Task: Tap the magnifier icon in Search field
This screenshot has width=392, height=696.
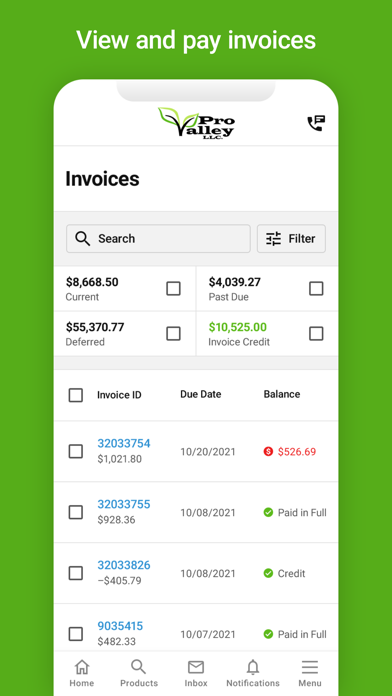Action: pyautogui.click(x=83, y=238)
